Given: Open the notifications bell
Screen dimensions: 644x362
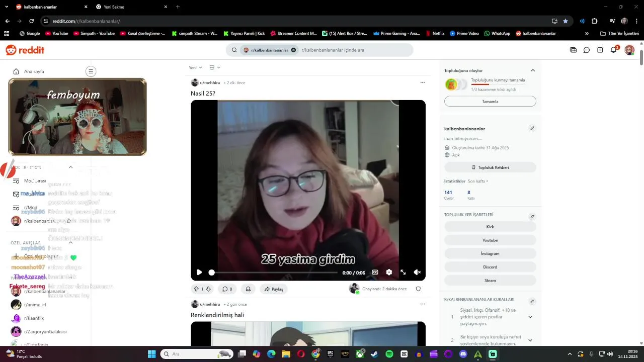Looking at the screenshot, I should (x=614, y=50).
